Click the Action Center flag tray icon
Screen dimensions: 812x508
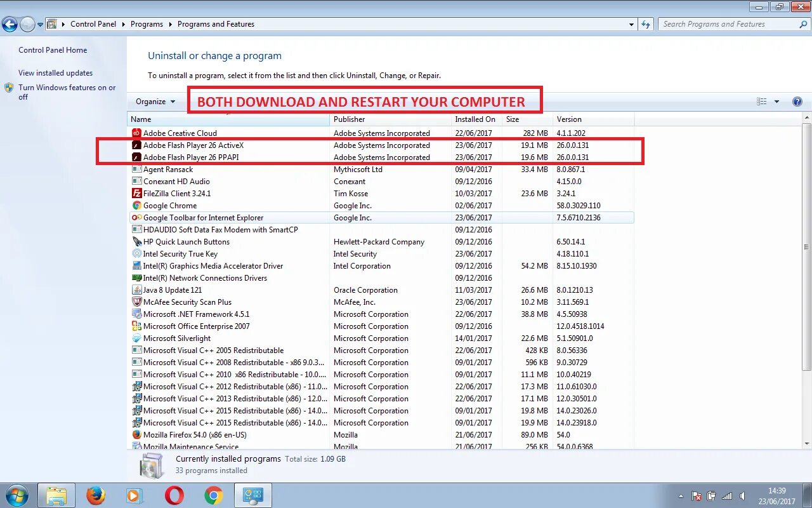coord(697,496)
